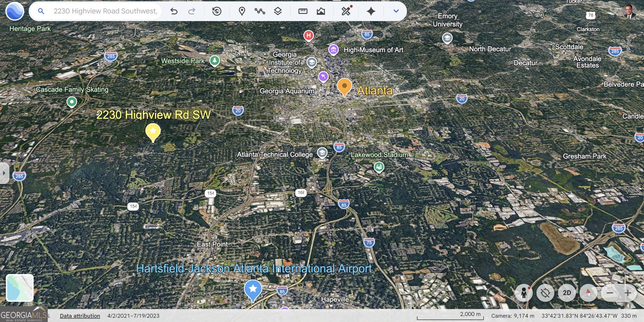Open the elevation profile image tool

pos(321,11)
